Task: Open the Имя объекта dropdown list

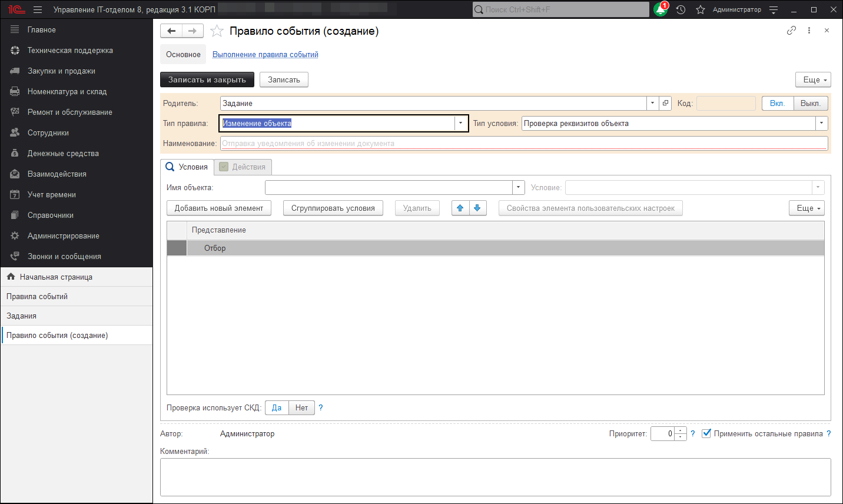Action: [518, 187]
